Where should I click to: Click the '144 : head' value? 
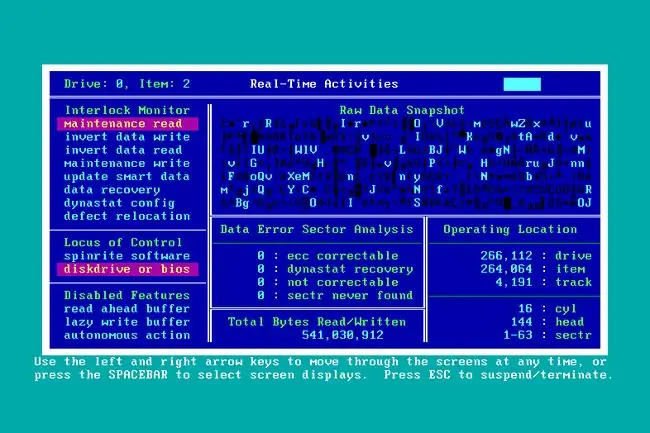(x=547, y=322)
